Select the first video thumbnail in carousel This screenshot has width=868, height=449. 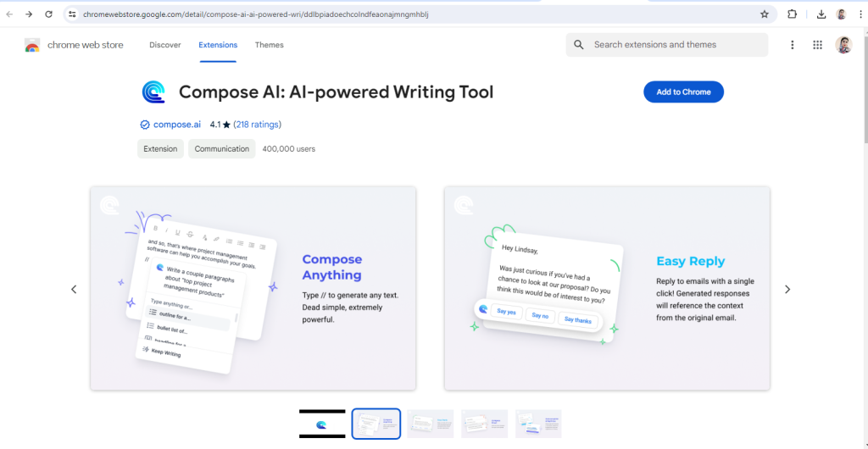pyautogui.click(x=322, y=424)
